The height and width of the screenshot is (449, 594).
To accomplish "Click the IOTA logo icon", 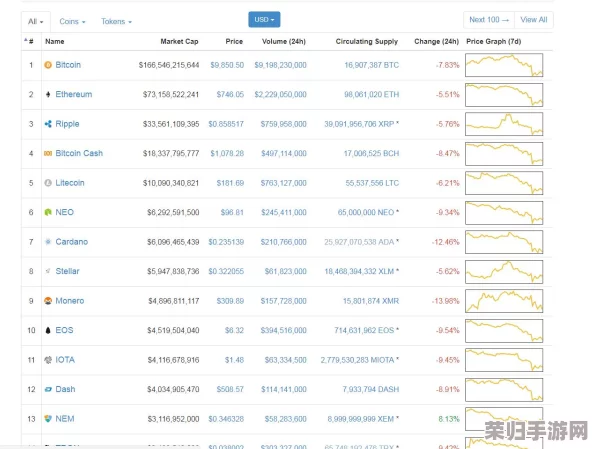I will (x=48, y=360).
